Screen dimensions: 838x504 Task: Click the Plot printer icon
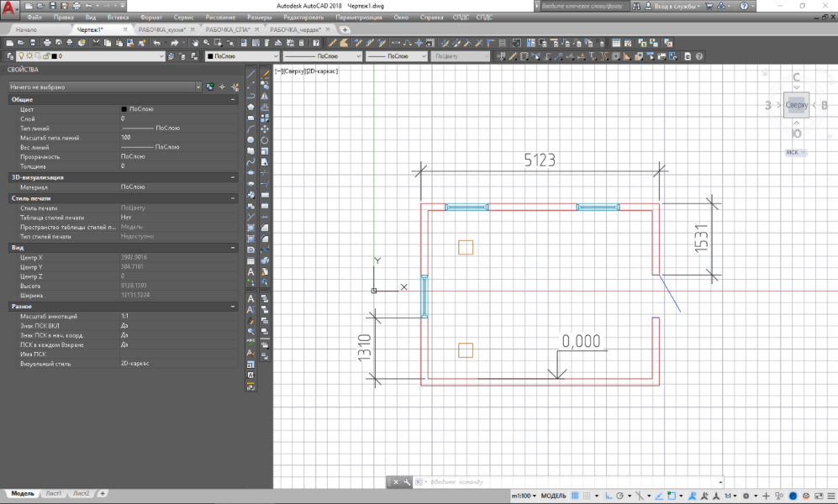click(x=47, y=43)
